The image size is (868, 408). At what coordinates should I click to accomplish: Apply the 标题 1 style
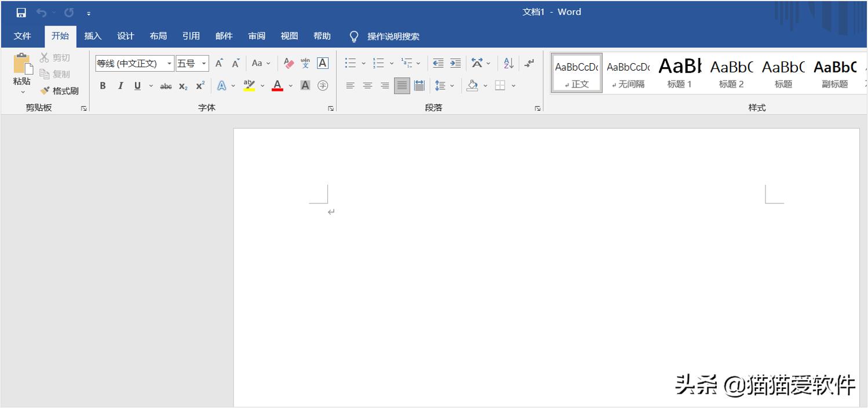pyautogui.click(x=679, y=72)
